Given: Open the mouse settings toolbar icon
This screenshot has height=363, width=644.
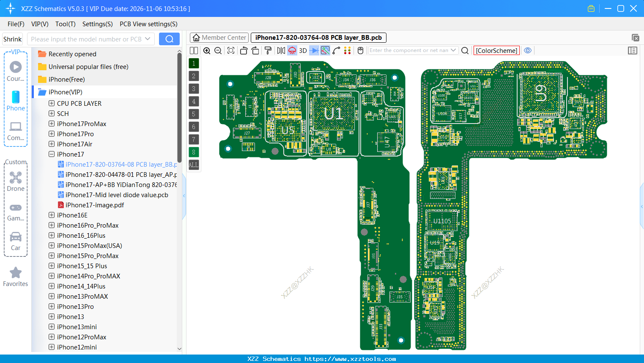Looking at the screenshot, I should [360, 50].
